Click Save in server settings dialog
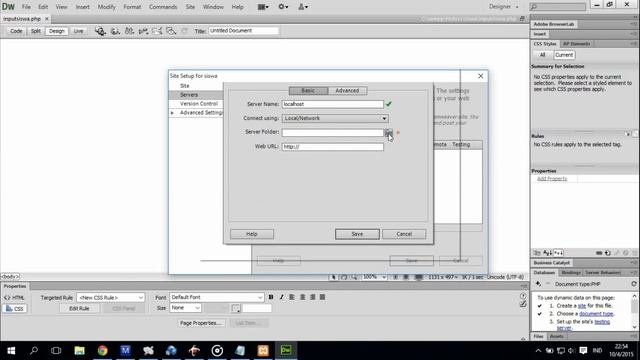The height and width of the screenshot is (360, 640). click(357, 234)
